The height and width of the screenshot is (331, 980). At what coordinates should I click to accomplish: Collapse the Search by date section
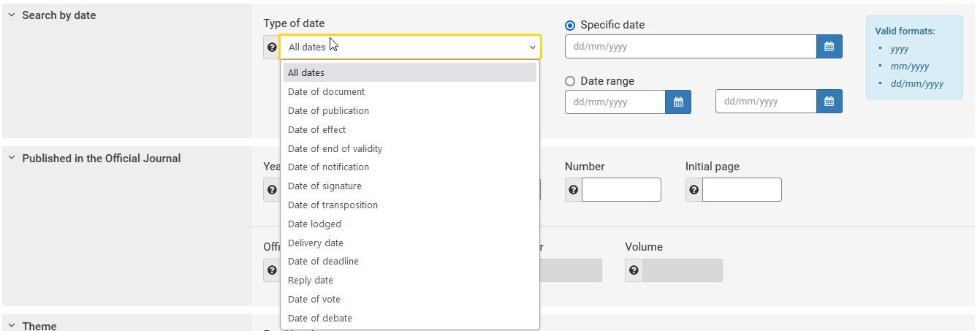pyautogui.click(x=12, y=15)
